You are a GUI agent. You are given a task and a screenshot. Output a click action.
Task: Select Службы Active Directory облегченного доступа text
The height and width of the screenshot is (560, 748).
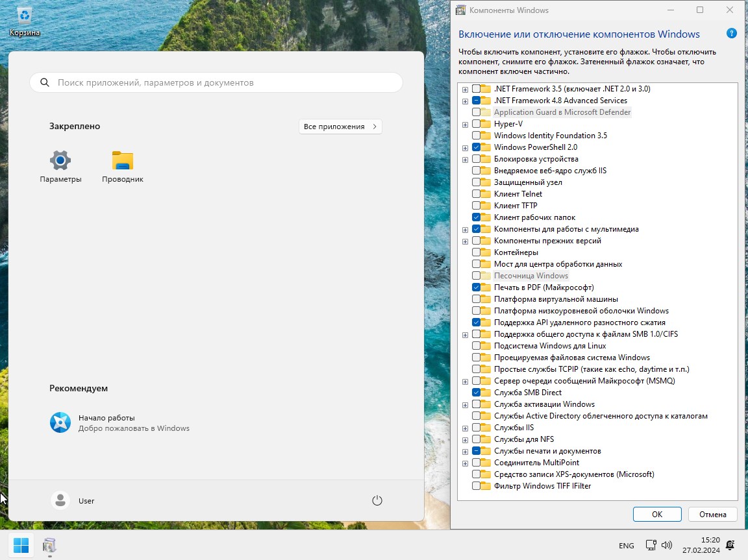pos(601,416)
